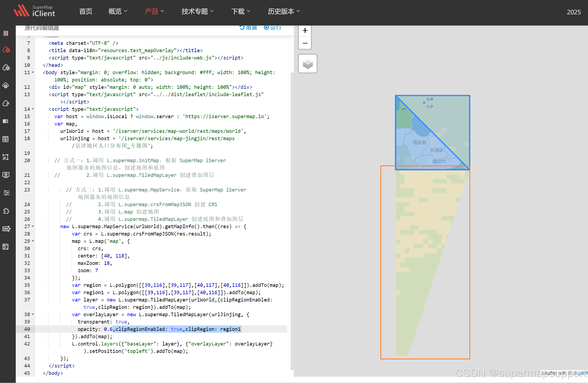Click the 运行 run button
The height and width of the screenshot is (383, 588).
[273, 28]
